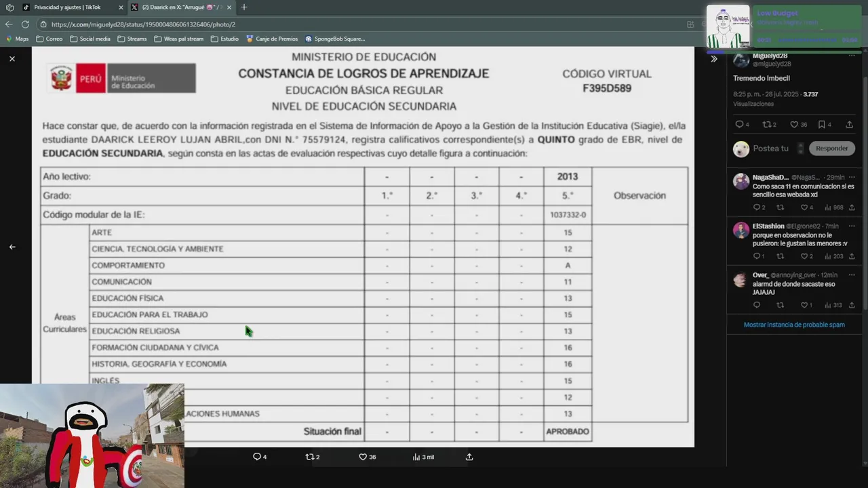This screenshot has width=868, height=488.
Task: Share Over_'s comment
Action: (x=852, y=305)
